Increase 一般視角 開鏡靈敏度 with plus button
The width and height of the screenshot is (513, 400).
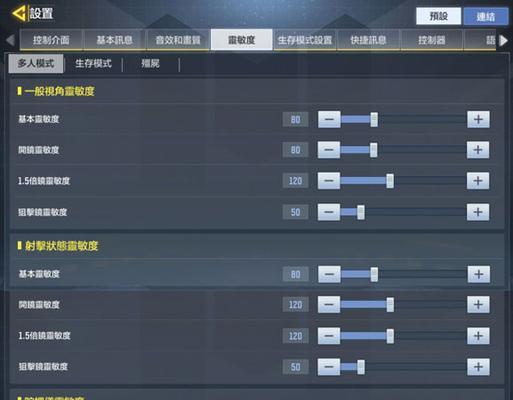click(x=478, y=150)
